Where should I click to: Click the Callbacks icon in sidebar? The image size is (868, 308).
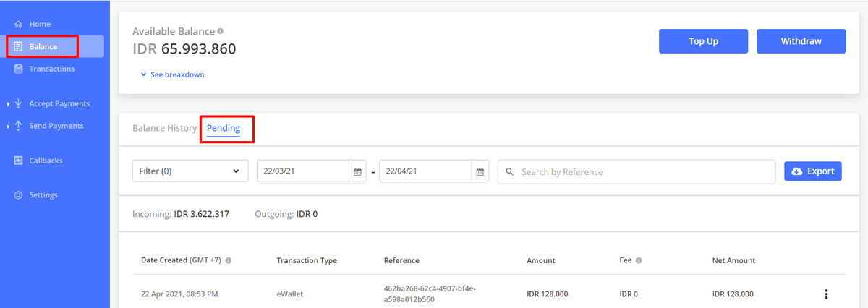(x=19, y=161)
